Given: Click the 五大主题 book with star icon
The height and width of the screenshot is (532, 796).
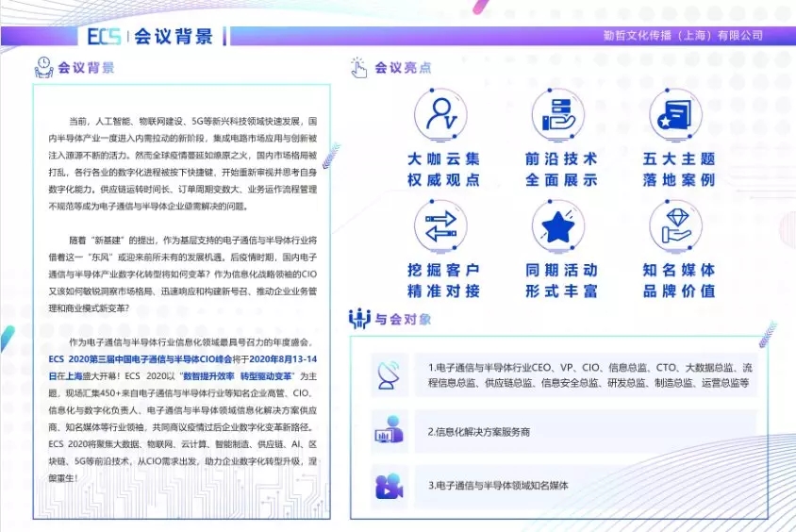Looking at the screenshot, I should 678,116.
